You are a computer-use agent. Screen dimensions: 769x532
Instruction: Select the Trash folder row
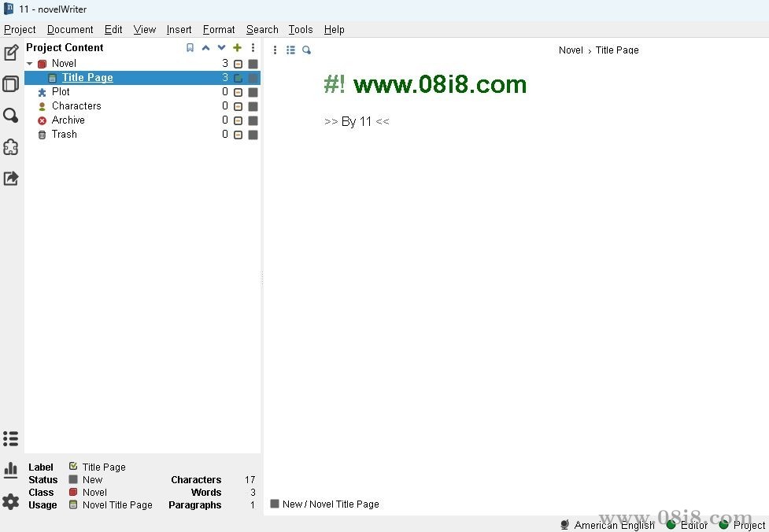click(x=142, y=135)
